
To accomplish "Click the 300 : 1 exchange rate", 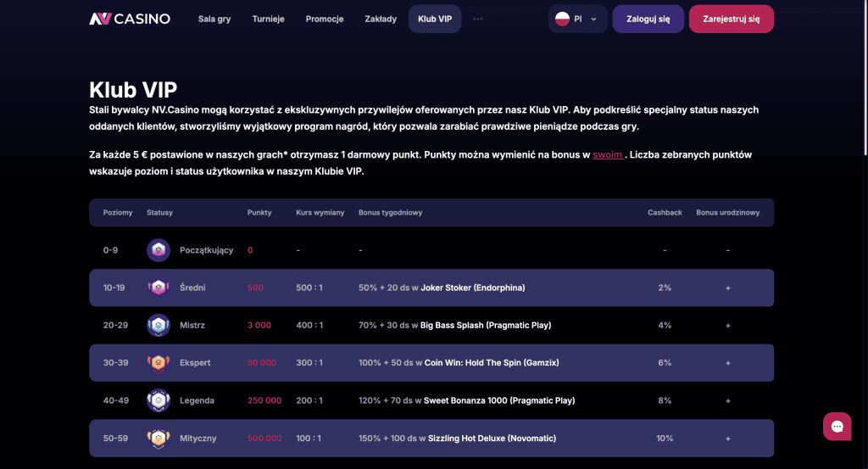I will click(x=309, y=363).
